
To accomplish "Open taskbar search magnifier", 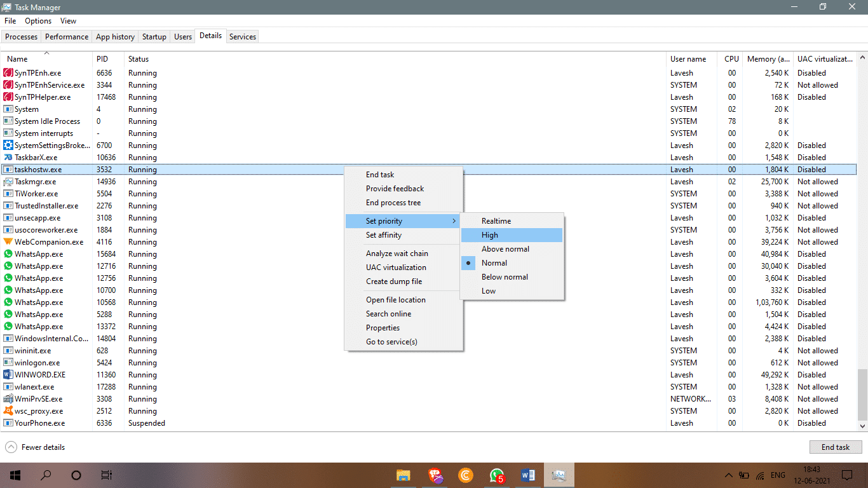I will tap(46, 475).
